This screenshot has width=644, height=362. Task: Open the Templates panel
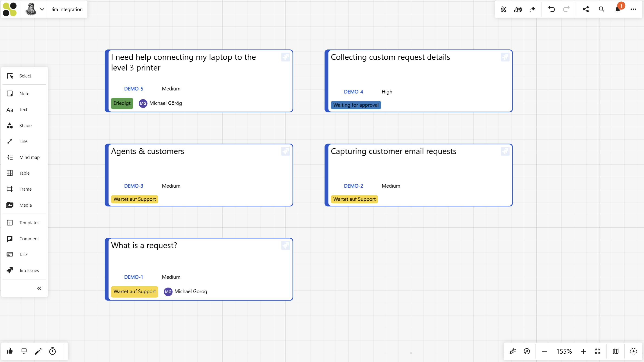coord(24,222)
